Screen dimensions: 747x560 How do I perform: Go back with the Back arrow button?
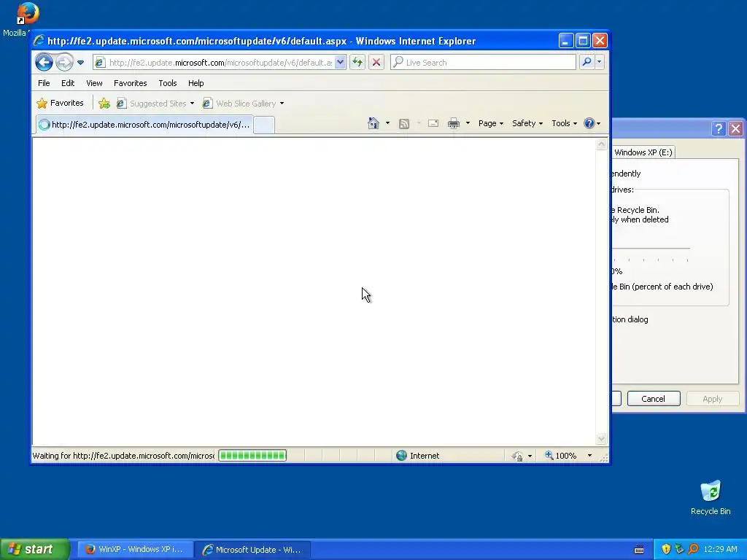44,62
